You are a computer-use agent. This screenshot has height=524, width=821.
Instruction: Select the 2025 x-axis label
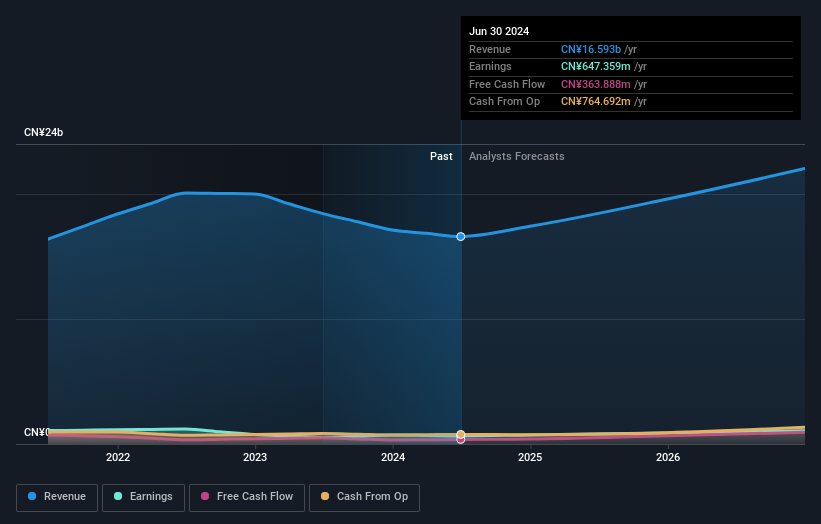pos(530,457)
